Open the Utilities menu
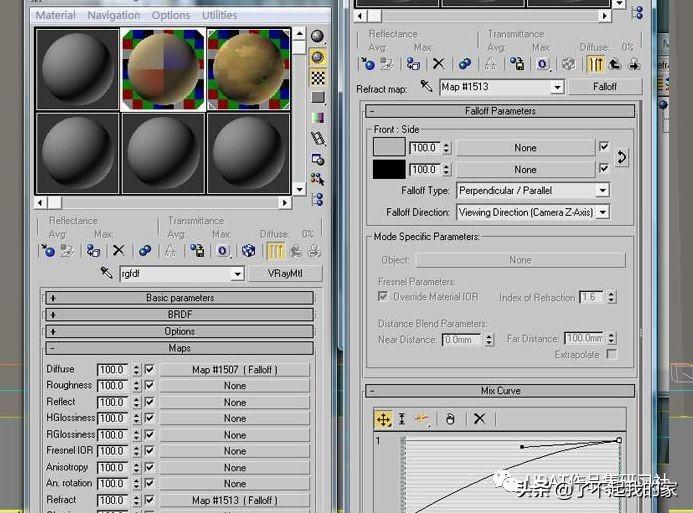Viewport: 693px width, 513px height. pyautogui.click(x=220, y=15)
